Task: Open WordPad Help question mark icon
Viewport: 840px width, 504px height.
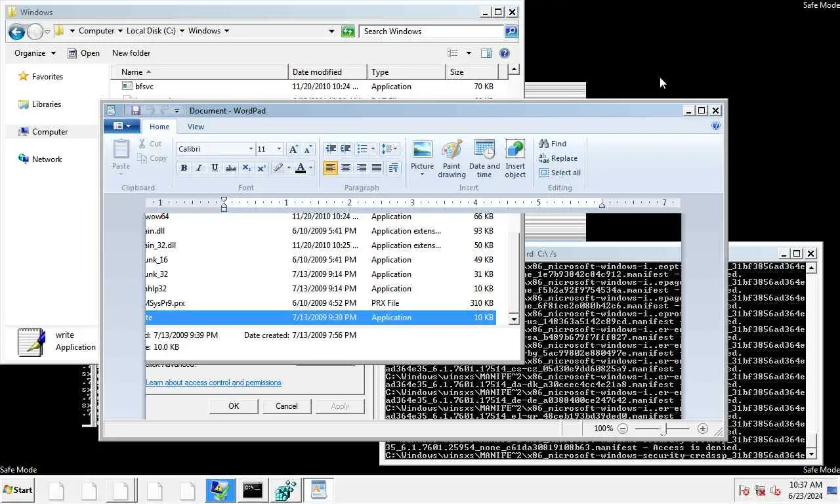Action: [716, 126]
